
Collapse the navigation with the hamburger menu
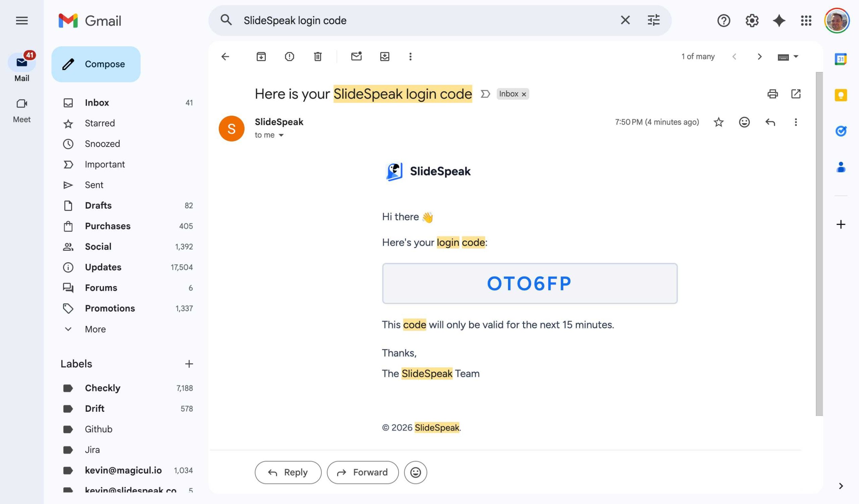(x=22, y=20)
